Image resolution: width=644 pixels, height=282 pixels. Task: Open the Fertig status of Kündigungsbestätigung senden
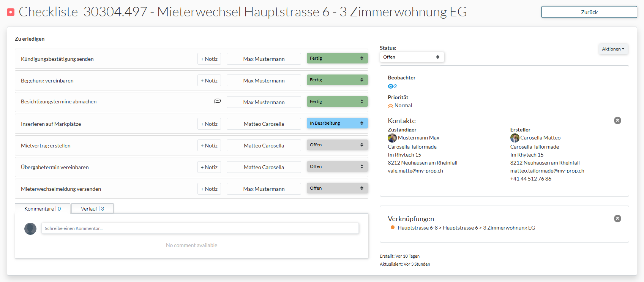(337, 58)
